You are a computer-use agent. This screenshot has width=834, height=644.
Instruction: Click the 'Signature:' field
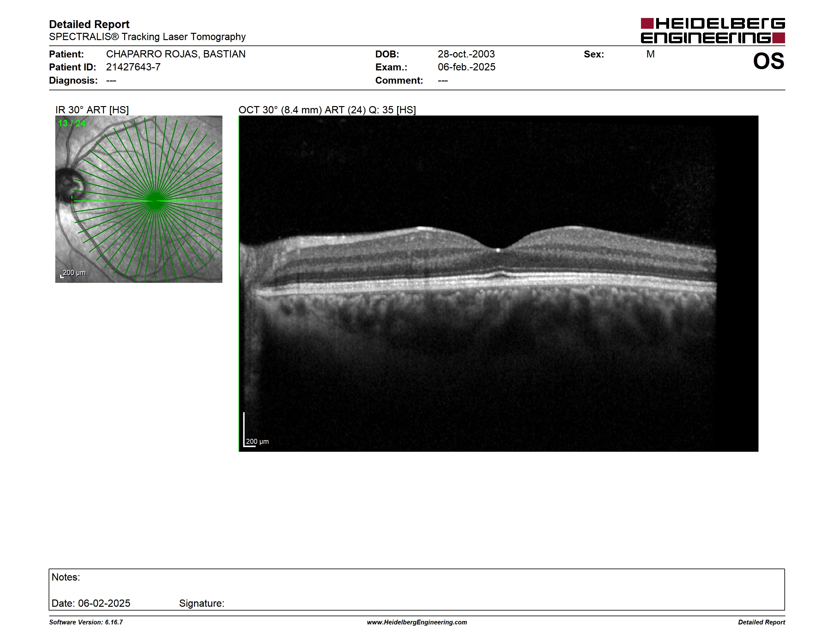coord(202,604)
